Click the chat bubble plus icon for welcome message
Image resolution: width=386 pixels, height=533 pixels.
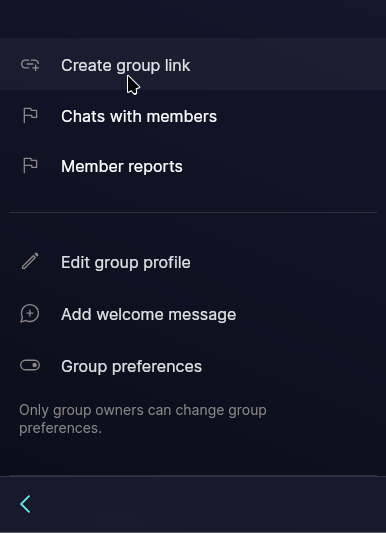pyautogui.click(x=30, y=313)
